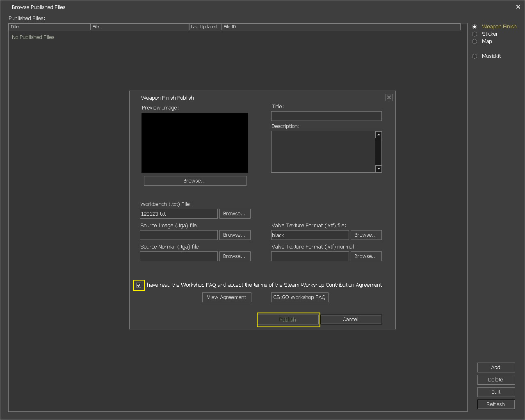The width and height of the screenshot is (525, 420).
Task: Select the Sticker radio button
Action: click(475, 34)
